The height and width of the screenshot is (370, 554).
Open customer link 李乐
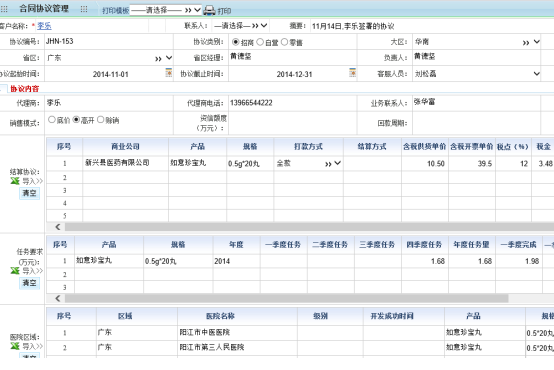(44, 26)
